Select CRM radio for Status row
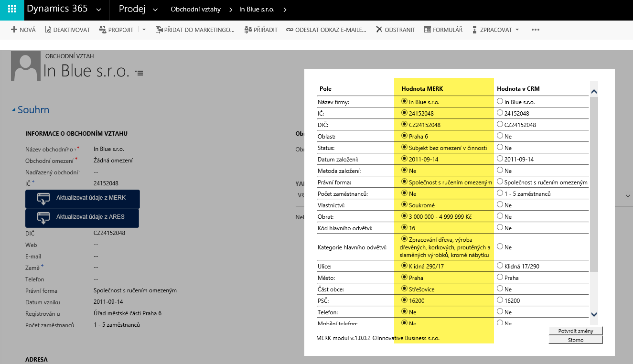Screen dimensions: 633x364 (x=500, y=147)
